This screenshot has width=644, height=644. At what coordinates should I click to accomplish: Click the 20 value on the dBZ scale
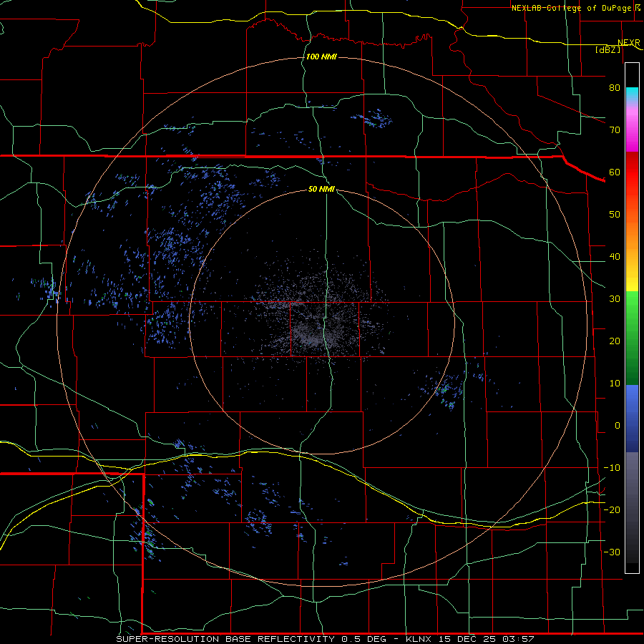coord(615,341)
